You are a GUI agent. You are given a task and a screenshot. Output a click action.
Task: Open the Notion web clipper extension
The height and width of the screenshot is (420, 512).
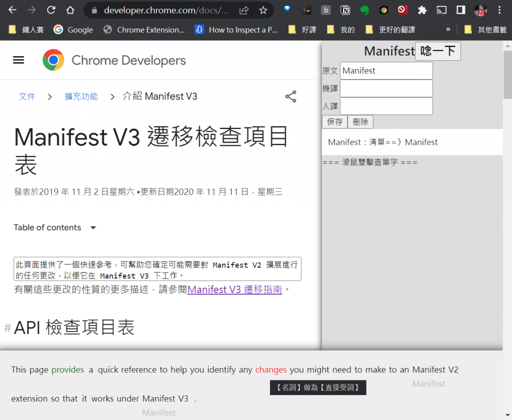point(345,10)
